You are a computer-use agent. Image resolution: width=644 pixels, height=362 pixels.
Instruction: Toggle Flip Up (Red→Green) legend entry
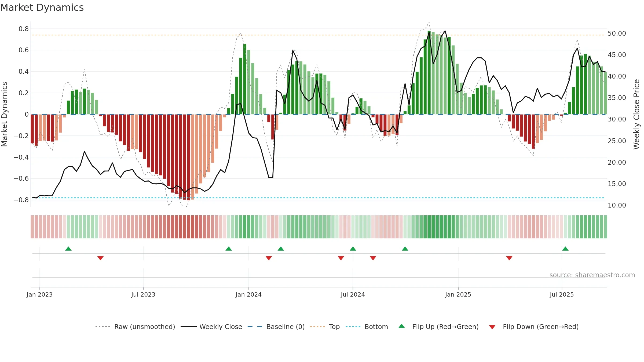(439, 327)
